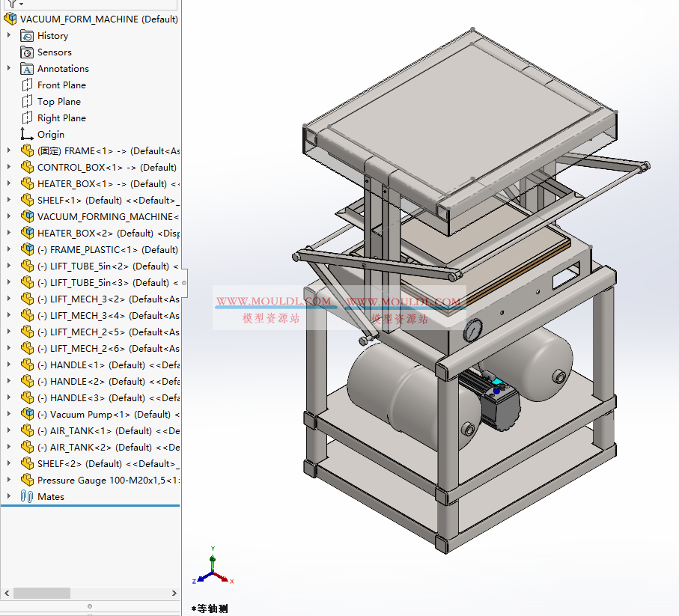Select Pressure Gauge 100-M20x1,5 component

coord(105,481)
